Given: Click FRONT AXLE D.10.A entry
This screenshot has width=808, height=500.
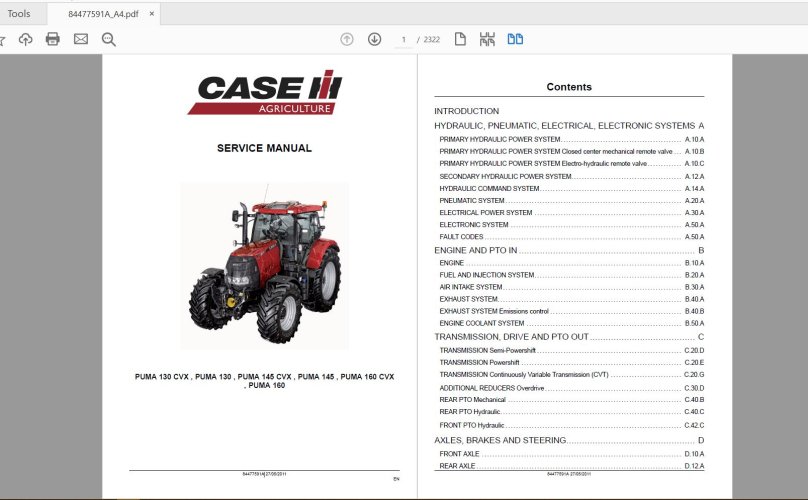Looking at the screenshot, I should click(x=571, y=454).
